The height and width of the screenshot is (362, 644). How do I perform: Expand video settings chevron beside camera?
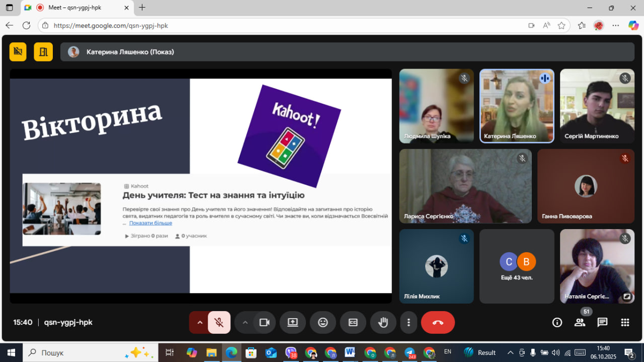click(245, 323)
